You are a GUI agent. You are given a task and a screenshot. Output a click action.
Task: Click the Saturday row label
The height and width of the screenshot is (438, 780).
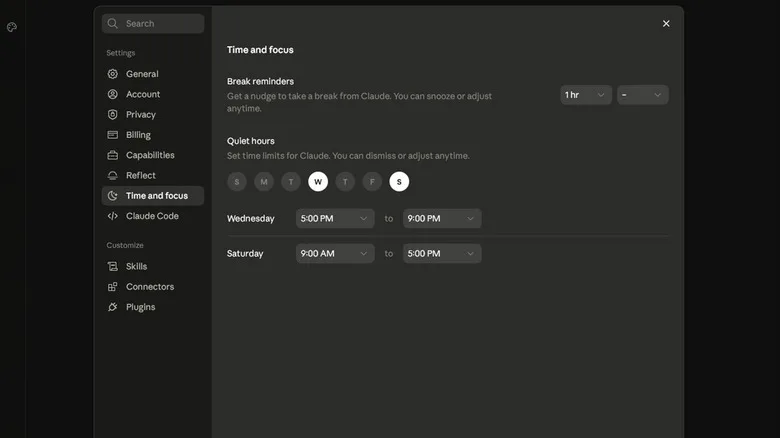245,253
